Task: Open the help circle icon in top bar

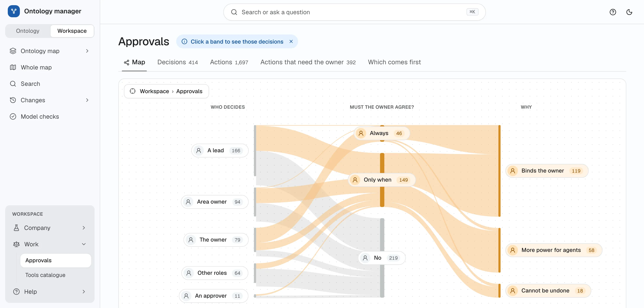Action: (x=613, y=12)
